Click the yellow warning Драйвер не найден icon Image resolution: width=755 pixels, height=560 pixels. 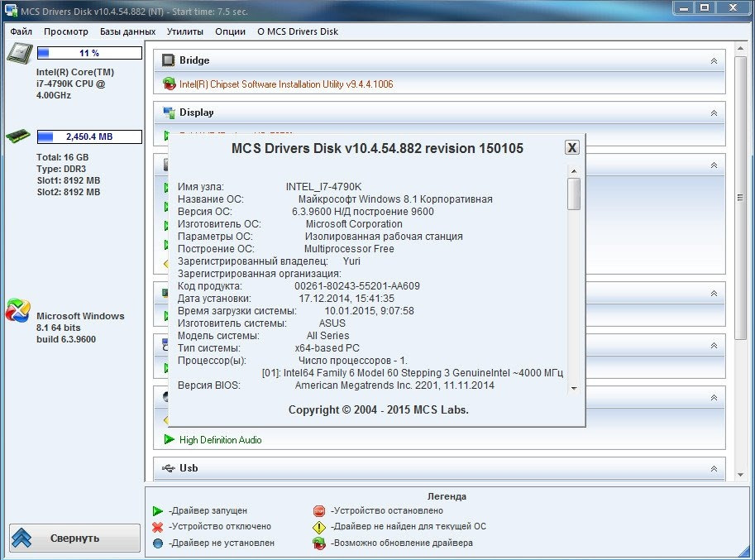pos(319,527)
